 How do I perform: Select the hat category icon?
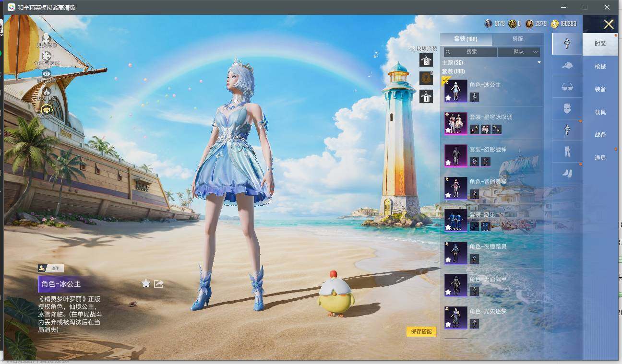pos(567,66)
